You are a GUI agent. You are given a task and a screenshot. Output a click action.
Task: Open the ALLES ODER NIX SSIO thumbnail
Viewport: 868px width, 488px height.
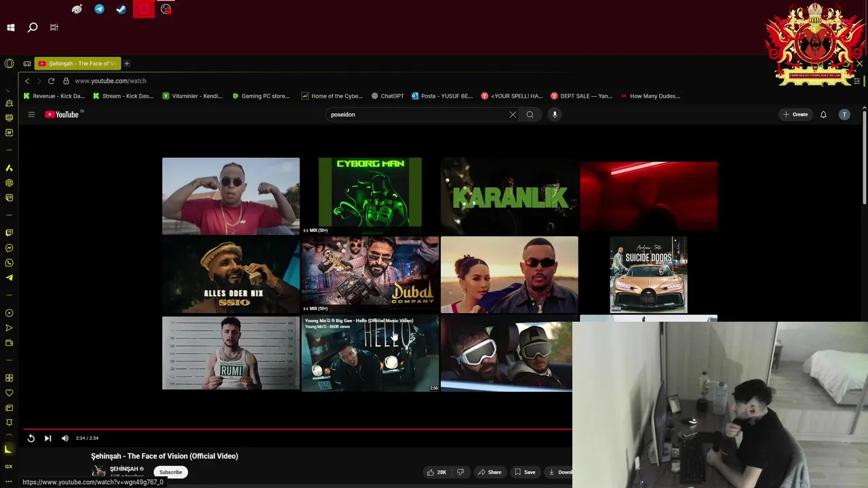click(231, 274)
